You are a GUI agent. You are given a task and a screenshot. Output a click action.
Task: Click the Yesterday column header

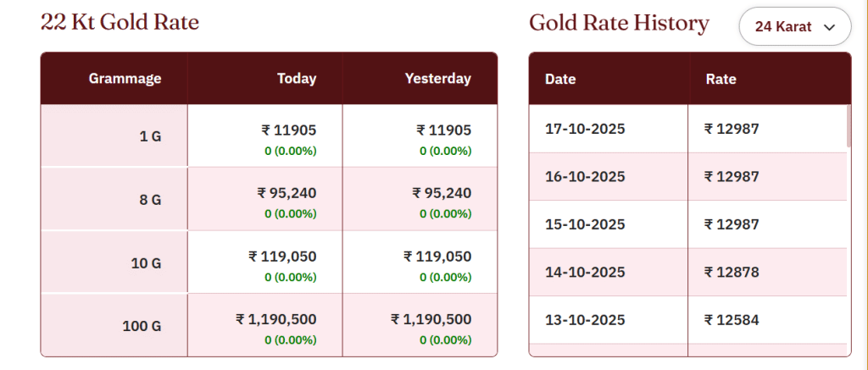[437, 79]
